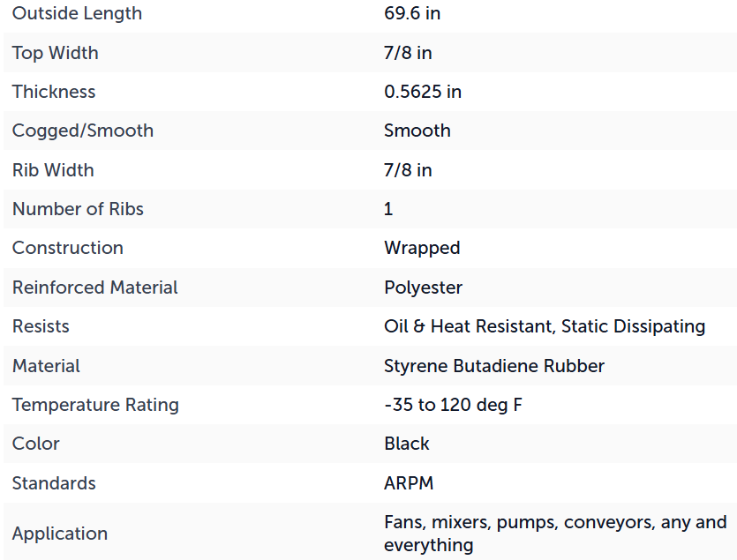Select Styrene Butadiene Rubber text
Screen dimensions: 737x560
click(494, 366)
